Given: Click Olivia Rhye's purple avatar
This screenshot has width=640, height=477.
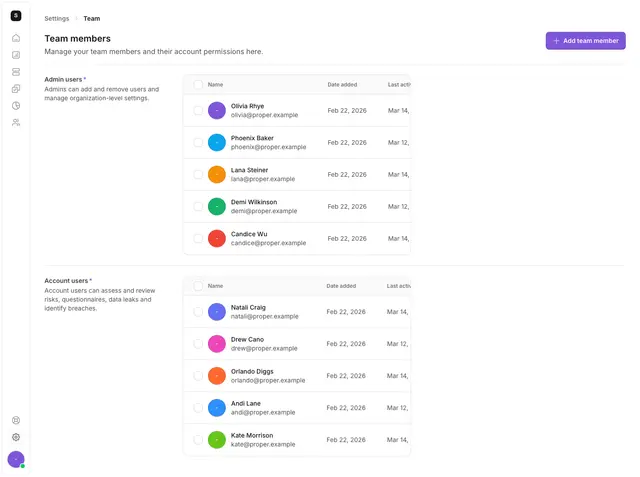Looking at the screenshot, I should pyautogui.click(x=217, y=111).
